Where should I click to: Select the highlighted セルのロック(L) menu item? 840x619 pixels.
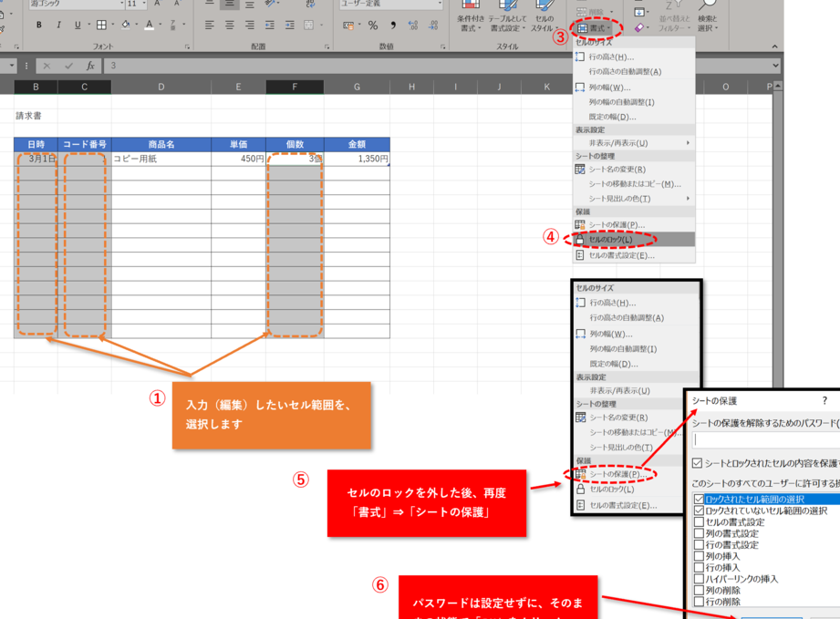point(634,240)
